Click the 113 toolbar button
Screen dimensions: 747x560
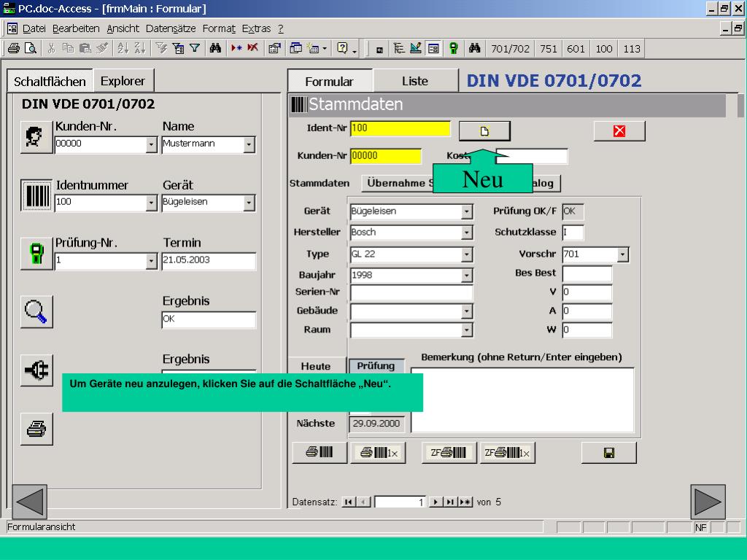point(632,49)
